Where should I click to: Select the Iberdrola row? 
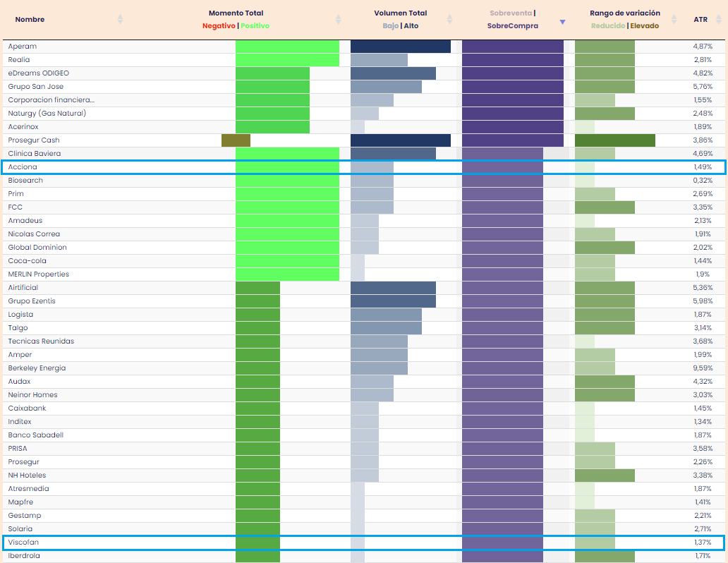[x=24, y=556]
